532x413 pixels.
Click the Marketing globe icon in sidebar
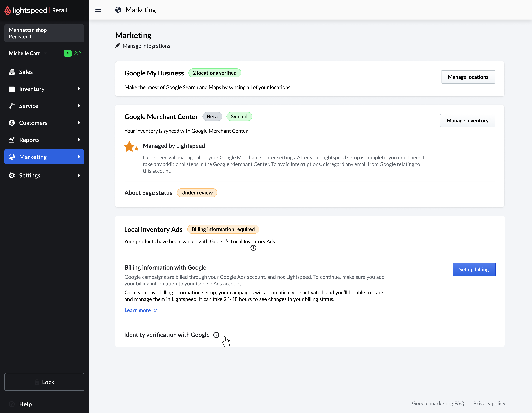pyautogui.click(x=12, y=157)
